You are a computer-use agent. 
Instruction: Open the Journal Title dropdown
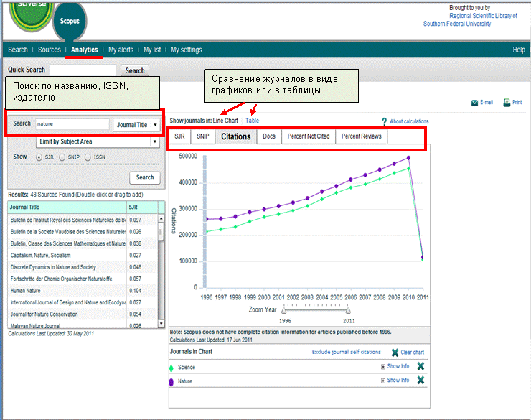(x=136, y=125)
